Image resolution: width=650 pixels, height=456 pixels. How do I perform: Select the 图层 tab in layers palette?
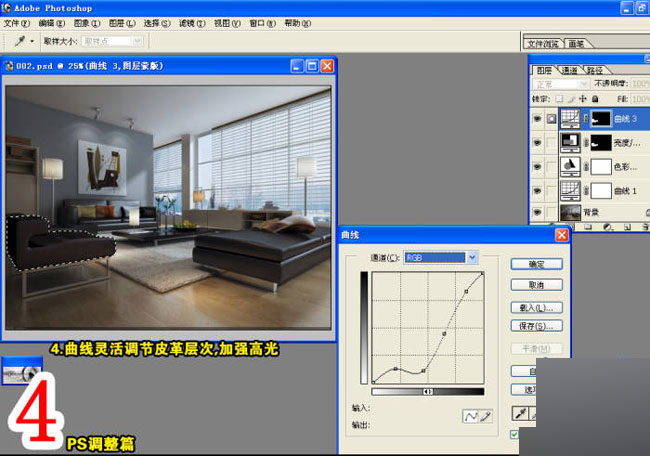pos(544,70)
